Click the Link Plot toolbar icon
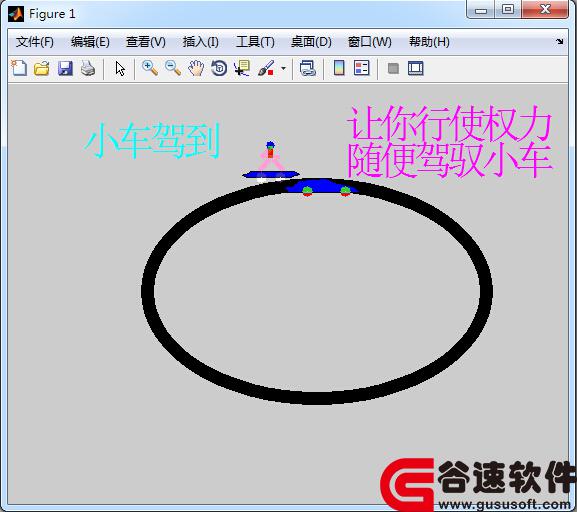 pyautogui.click(x=308, y=68)
